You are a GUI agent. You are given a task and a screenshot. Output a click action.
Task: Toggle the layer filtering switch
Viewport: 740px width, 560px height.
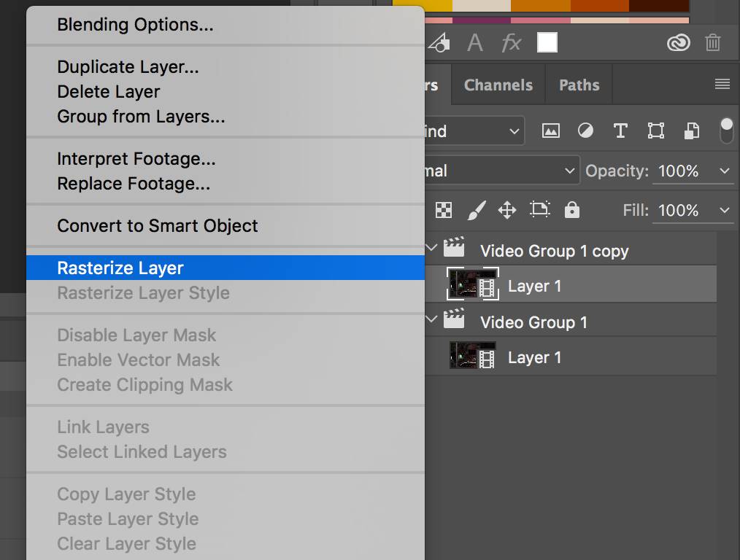pyautogui.click(x=726, y=131)
